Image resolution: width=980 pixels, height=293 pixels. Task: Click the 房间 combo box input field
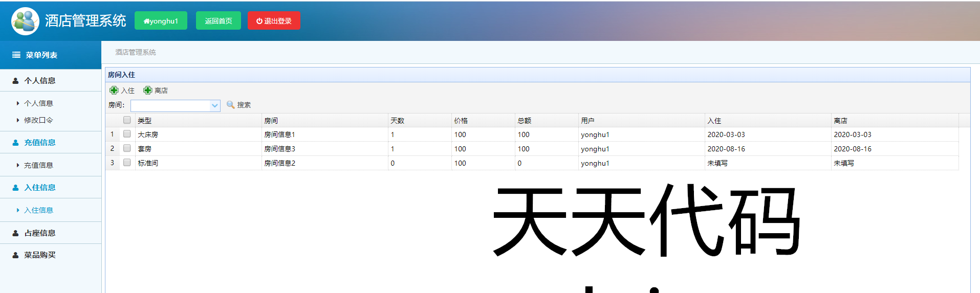170,105
